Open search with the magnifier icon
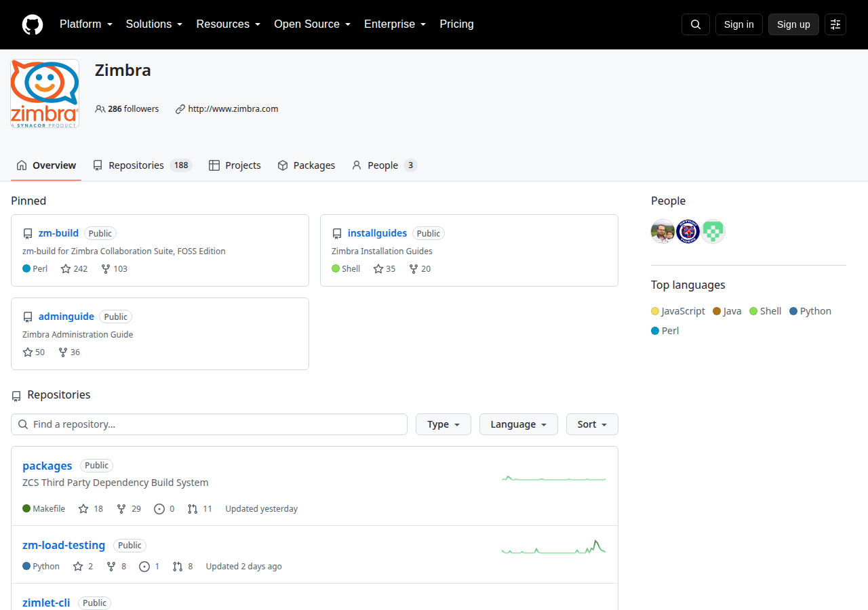Viewport: 868px width, 610px height. (x=696, y=24)
